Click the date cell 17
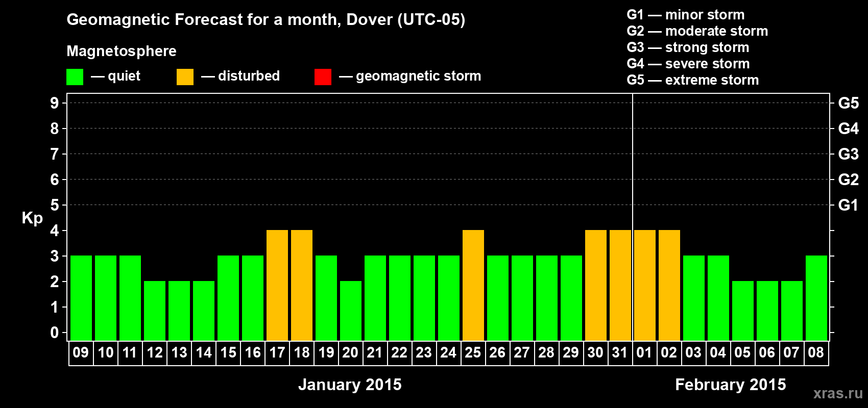868x408 pixels. click(277, 353)
